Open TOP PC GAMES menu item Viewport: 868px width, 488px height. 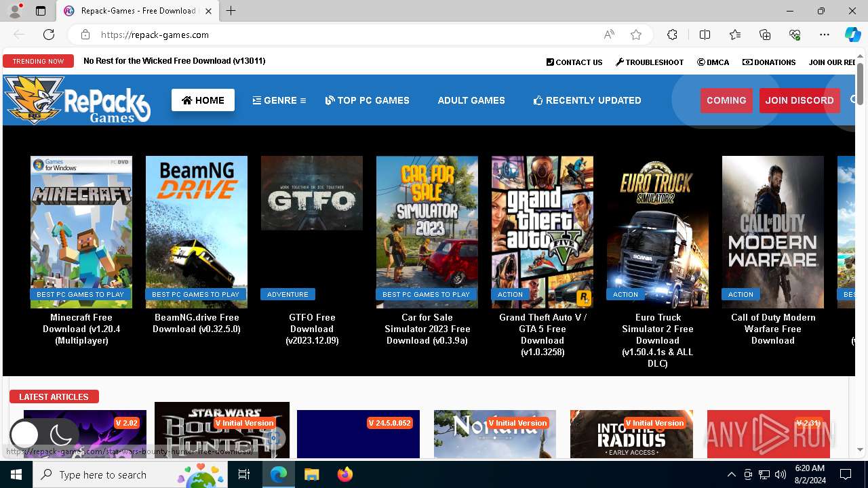pyautogui.click(x=367, y=100)
